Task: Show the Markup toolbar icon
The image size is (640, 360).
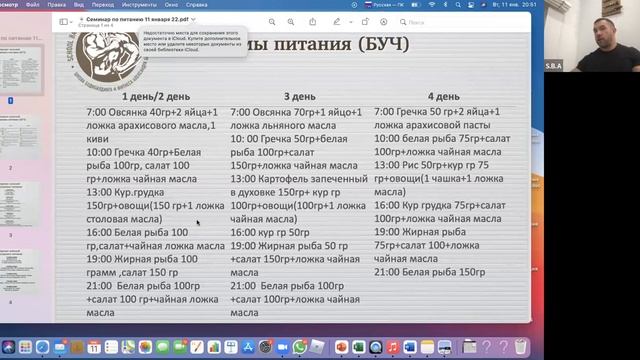Action: pyautogui.click(x=384, y=22)
